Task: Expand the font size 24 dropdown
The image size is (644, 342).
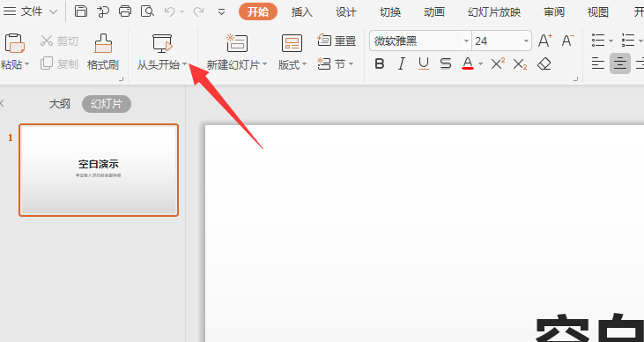Action: click(x=526, y=41)
